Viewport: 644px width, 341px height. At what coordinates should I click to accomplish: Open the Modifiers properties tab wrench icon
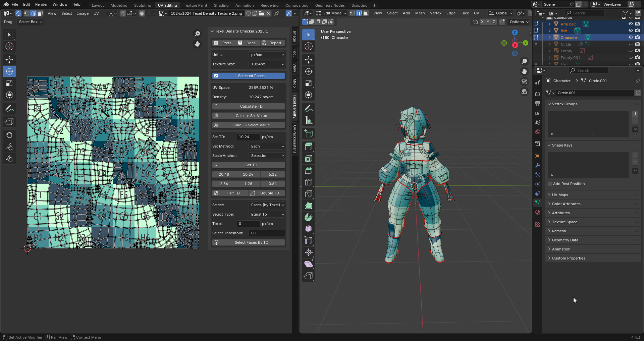coord(538,165)
